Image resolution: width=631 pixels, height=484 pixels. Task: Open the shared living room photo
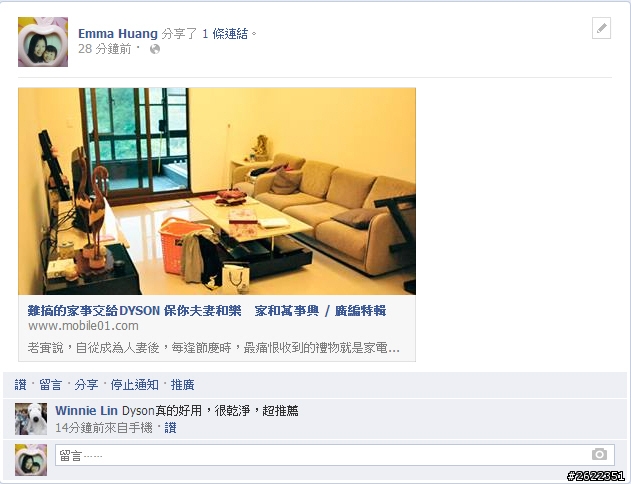tap(217, 191)
